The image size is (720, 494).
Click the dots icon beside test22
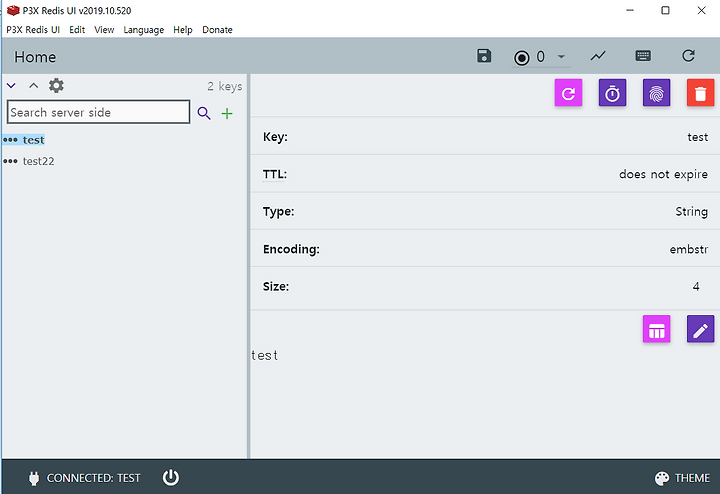(x=10, y=161)
